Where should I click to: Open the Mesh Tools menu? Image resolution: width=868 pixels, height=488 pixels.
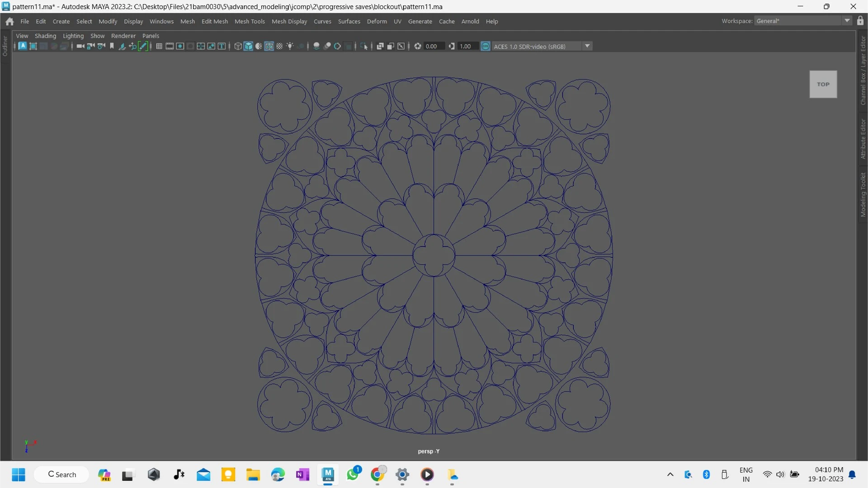point(250,21)
